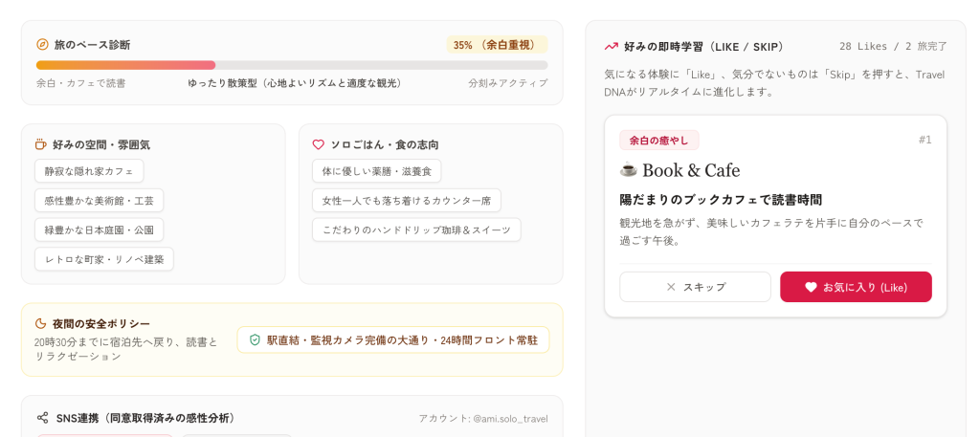Click the 観光地を急がず card description

[x=771, y=231]
